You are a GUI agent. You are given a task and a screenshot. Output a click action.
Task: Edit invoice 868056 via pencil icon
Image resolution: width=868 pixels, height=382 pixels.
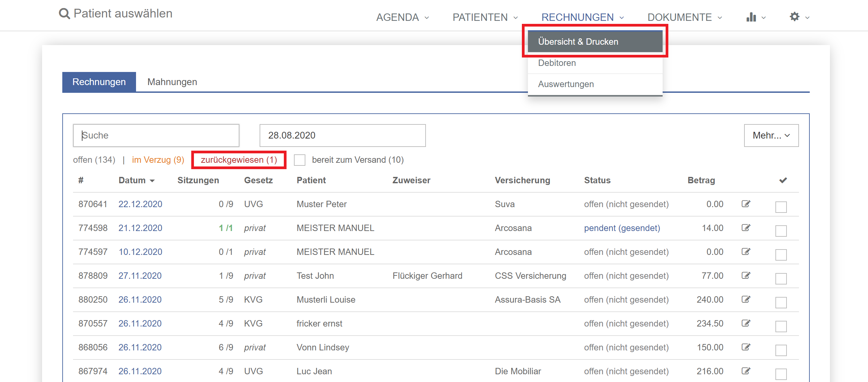746,347
